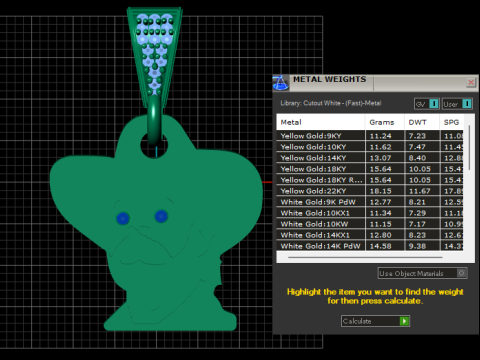Select the left blue gem eye

tap(123, 218)
